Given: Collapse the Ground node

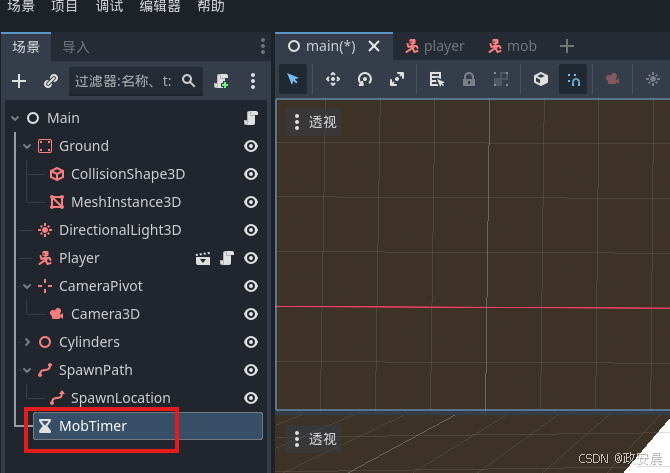Looking at the screenshot, I should point(27,146).
